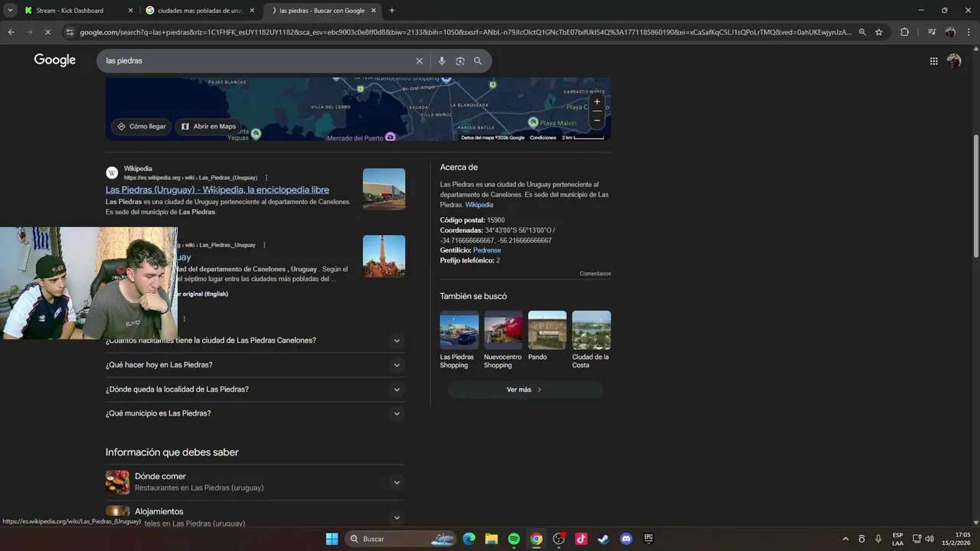Open options for second Wikipedia result
The height and width of the screenshot is (551, 980).
[264, 245]
